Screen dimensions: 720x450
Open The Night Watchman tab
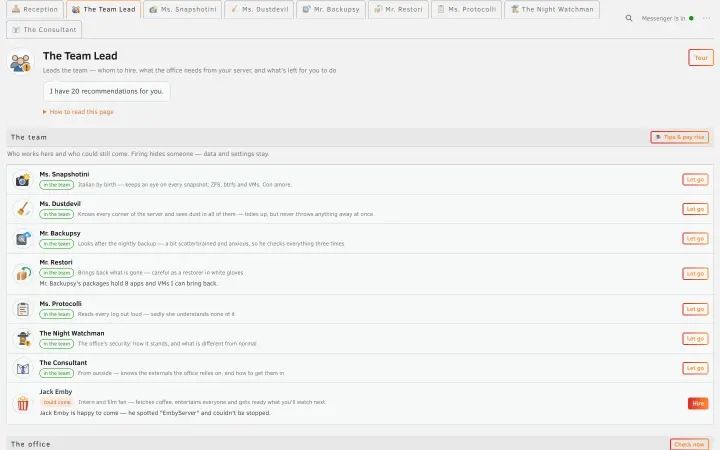pos(551,9)
